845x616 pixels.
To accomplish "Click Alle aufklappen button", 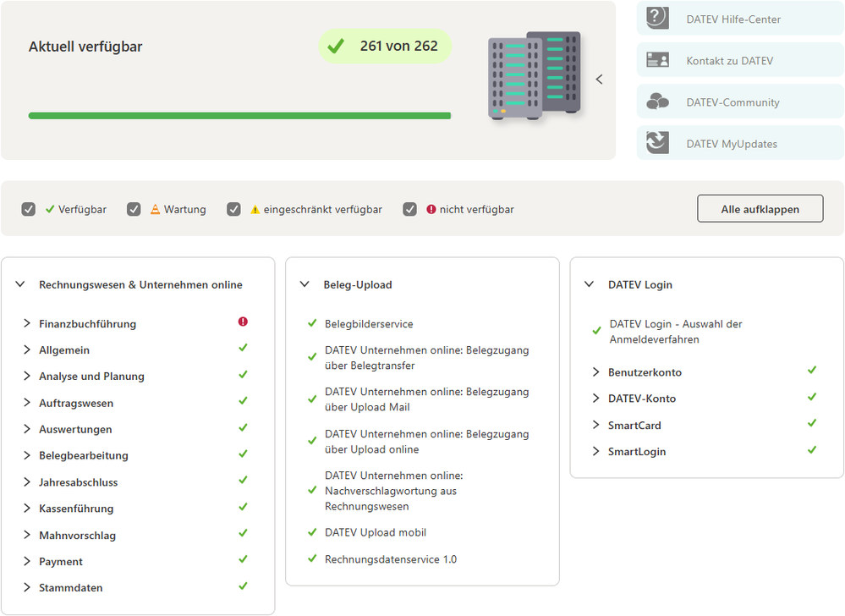I will pos(760,208).
